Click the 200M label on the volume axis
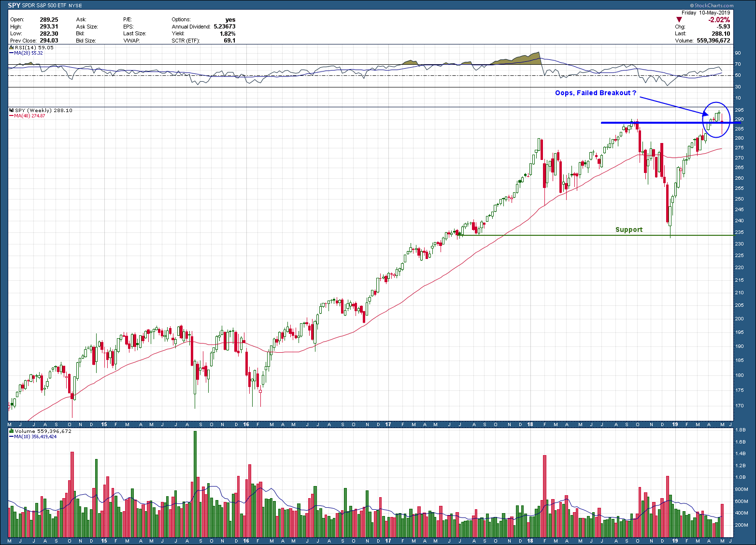 741,525
